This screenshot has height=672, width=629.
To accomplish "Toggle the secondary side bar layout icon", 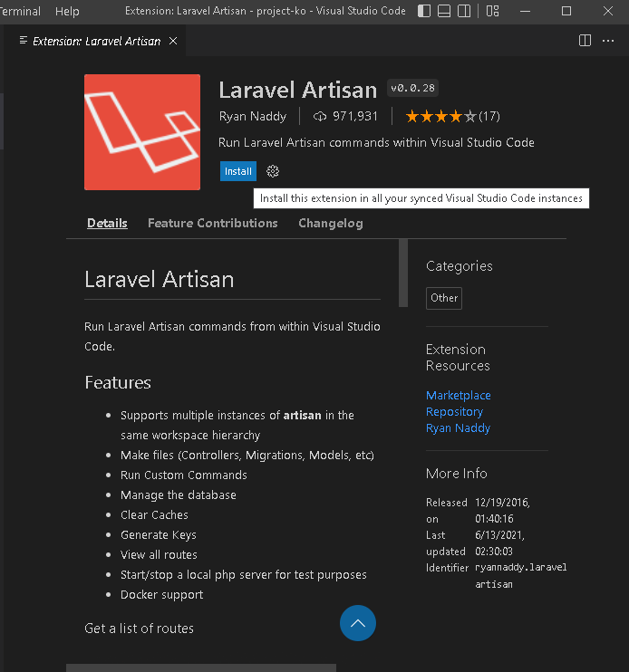I will (464, 11).
